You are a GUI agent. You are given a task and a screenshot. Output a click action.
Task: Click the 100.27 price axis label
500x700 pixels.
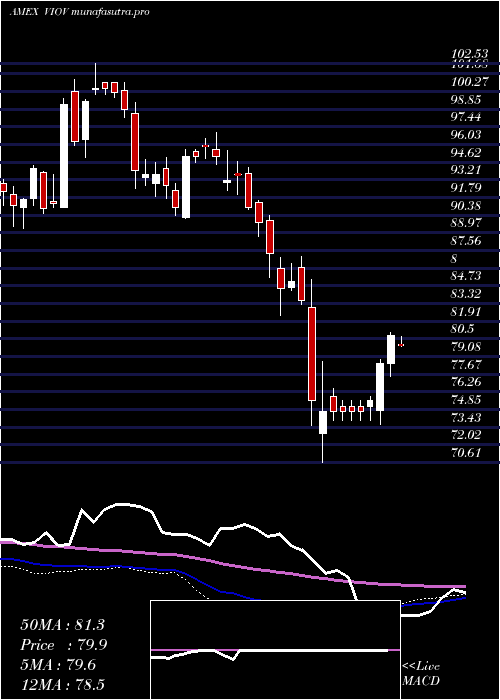click(467, 82)
